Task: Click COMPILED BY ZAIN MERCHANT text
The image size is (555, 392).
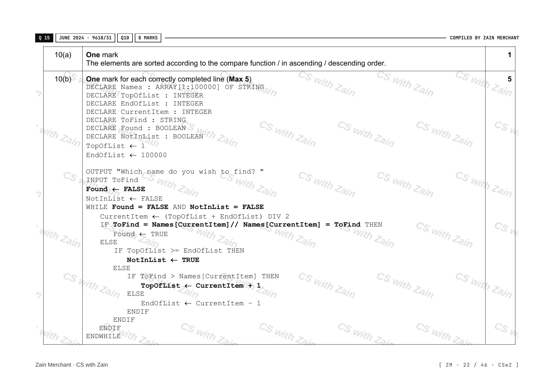Action: [484, 38]
